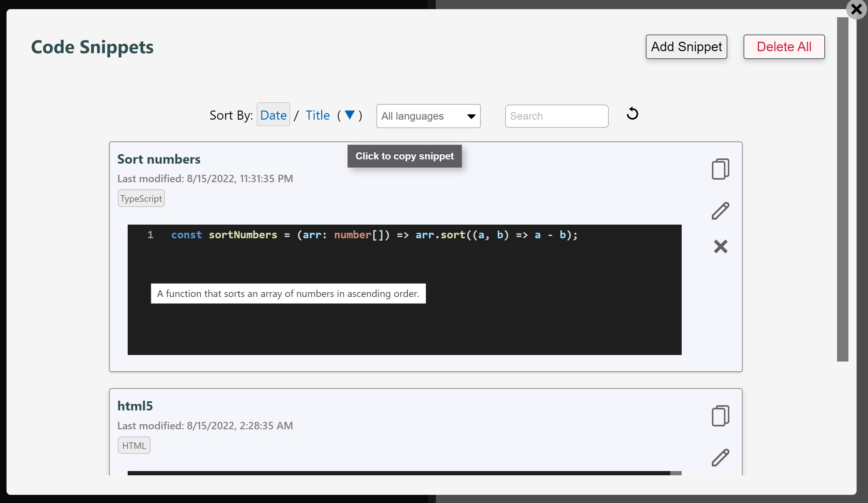
Task: Click the Search input field
Action: tap(556, 116)
